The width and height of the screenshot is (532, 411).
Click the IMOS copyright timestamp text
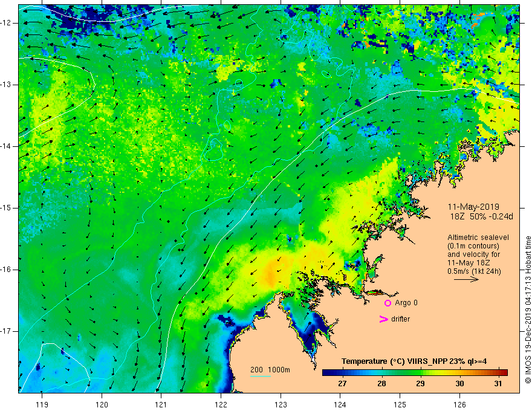pyautogui.click(x=528, y=309)
